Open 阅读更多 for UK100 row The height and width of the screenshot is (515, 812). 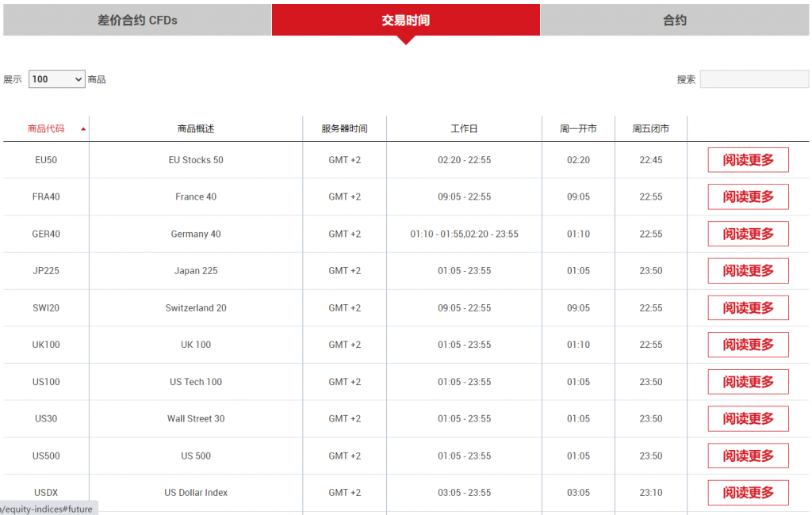(x=748, y=345)
